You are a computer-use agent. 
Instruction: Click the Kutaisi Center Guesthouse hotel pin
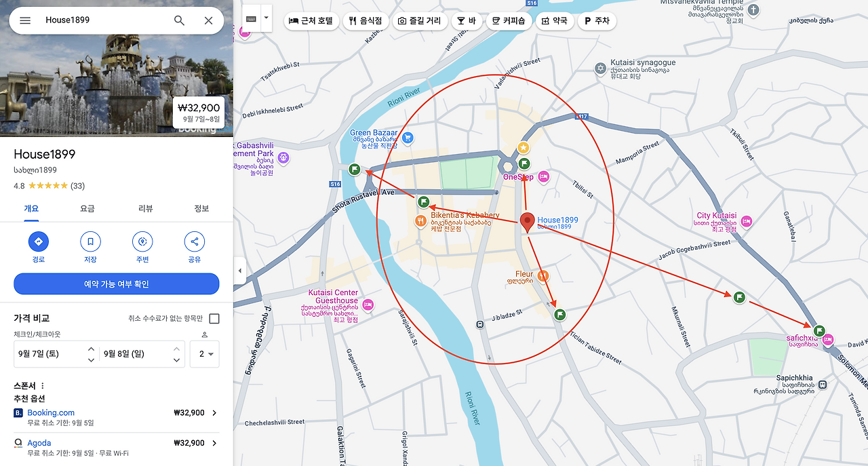point(368,305)
